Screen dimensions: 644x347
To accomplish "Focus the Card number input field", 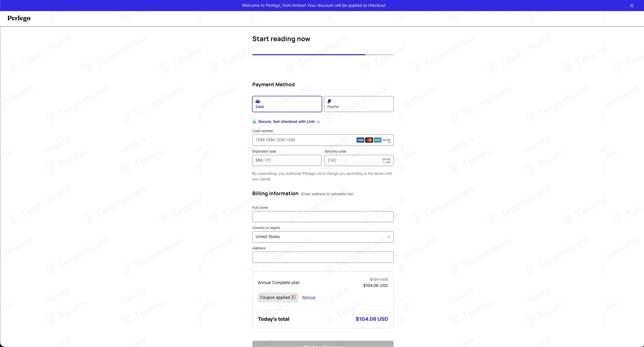I will point(323,140).
